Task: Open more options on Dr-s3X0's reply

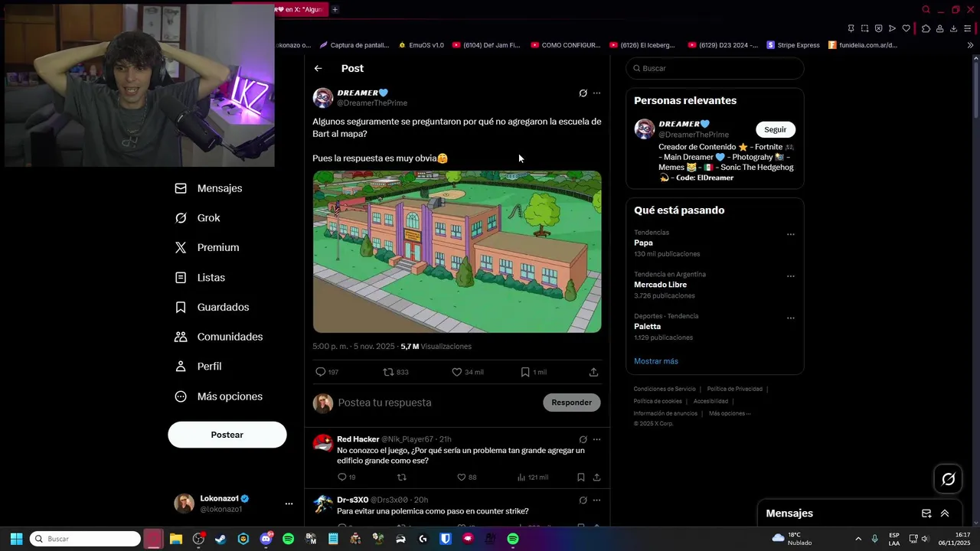Action: click(596, 500)
